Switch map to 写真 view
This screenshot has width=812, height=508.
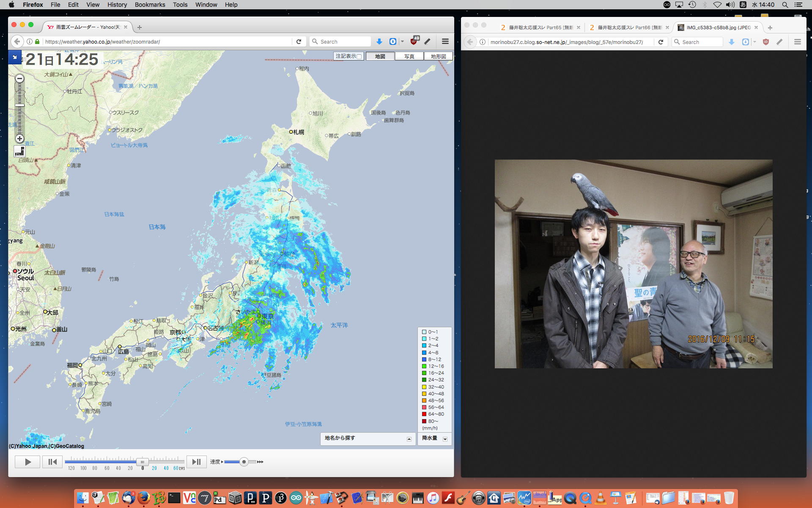tap(409, 56)
